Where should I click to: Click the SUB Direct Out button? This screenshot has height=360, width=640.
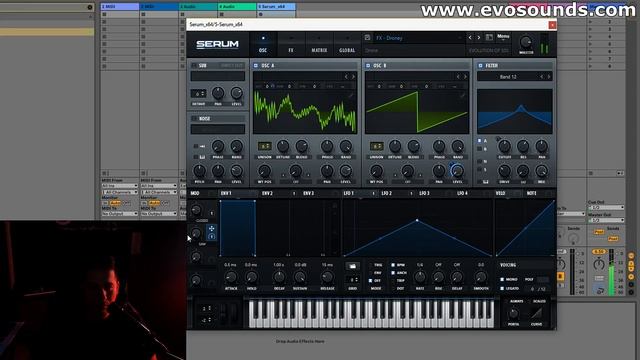pyautogui.click(x=232, y=65)
